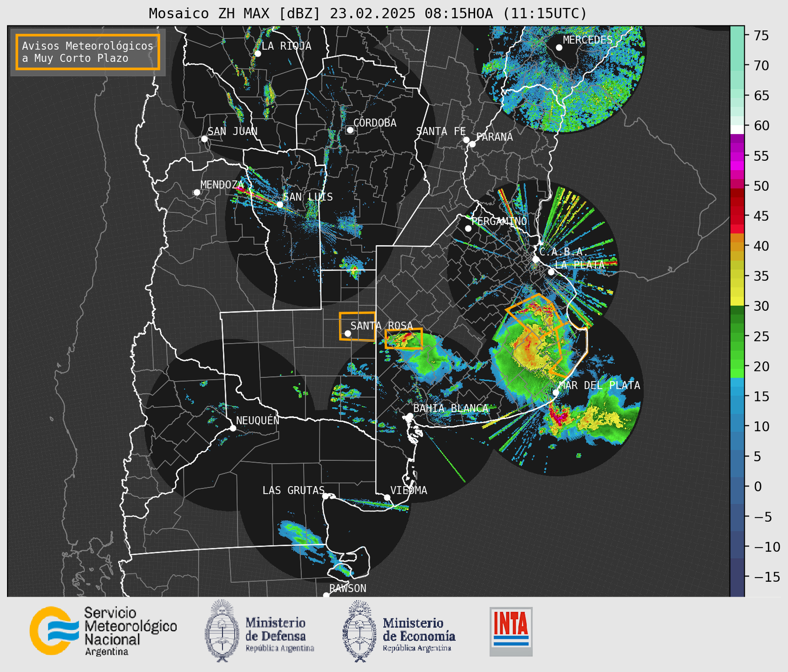Select the RAWSON city label
Image resolution: width=788 pixels, height=672 pixels.
click(x=348, y=588)
